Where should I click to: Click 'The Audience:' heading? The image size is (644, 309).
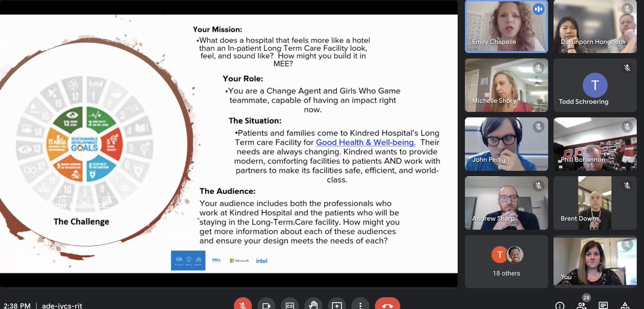[x=228, y=191]
